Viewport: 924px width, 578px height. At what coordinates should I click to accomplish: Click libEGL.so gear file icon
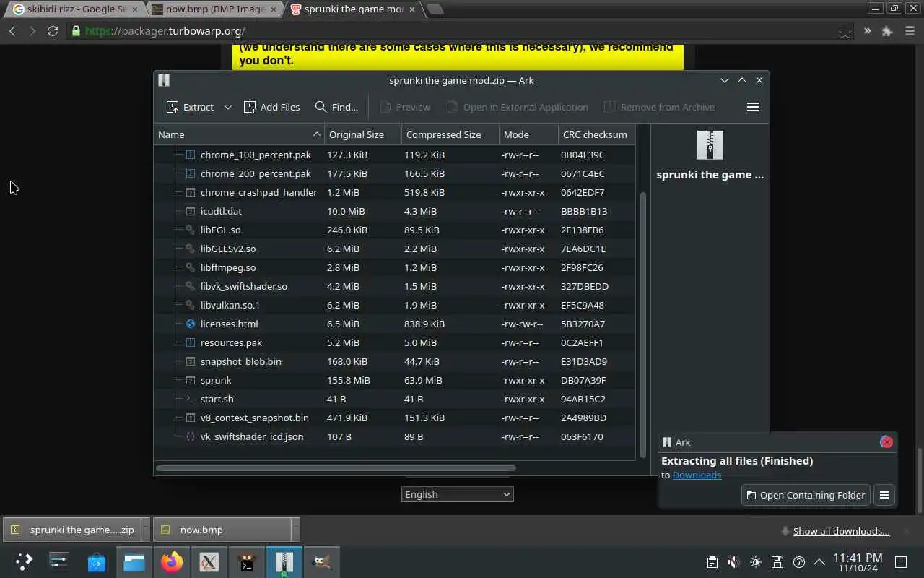tap(191, 230)
